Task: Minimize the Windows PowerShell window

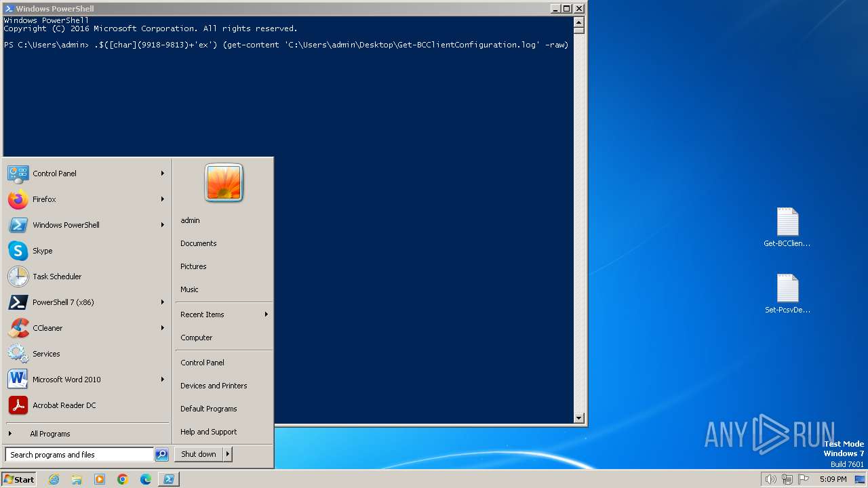Action: click(555, 9)
